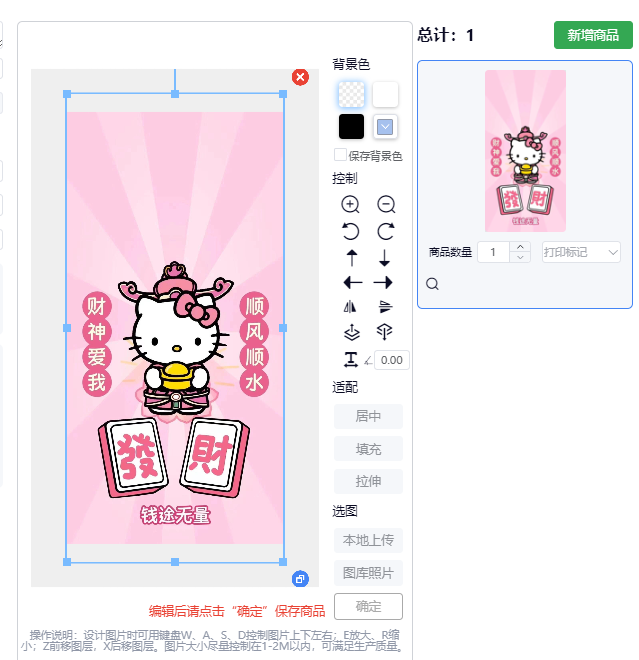This screenshot has height=660, width=639.
Task: Click the 适配 section label
Action: (345, 387)
